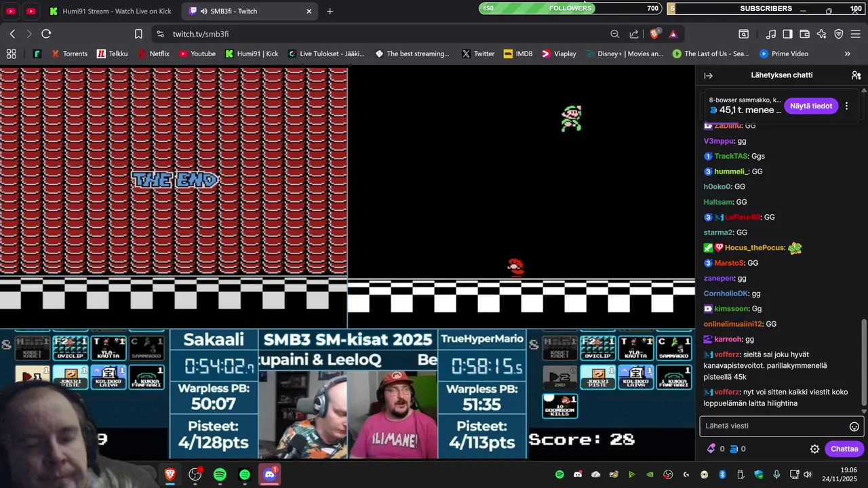Viewport: 868px width, 488px height.
Task: Open the NVIDIA tray icon
Action: pos(650,474)
